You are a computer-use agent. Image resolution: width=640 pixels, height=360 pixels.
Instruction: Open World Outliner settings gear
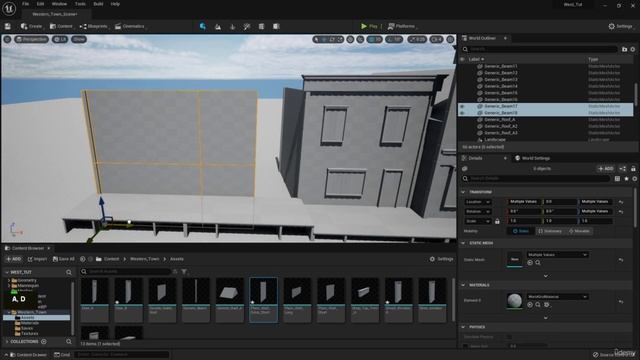pos(633,49)
